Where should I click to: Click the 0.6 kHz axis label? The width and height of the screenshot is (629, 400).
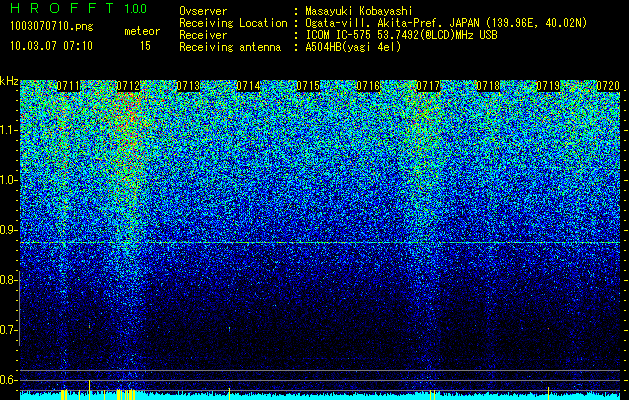pos(8,380)
